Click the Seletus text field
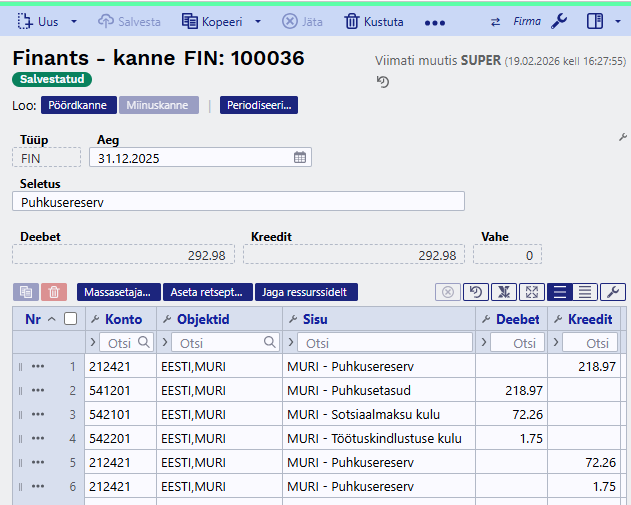This screenshot has height=505, width=631. [x=240, y=202]
